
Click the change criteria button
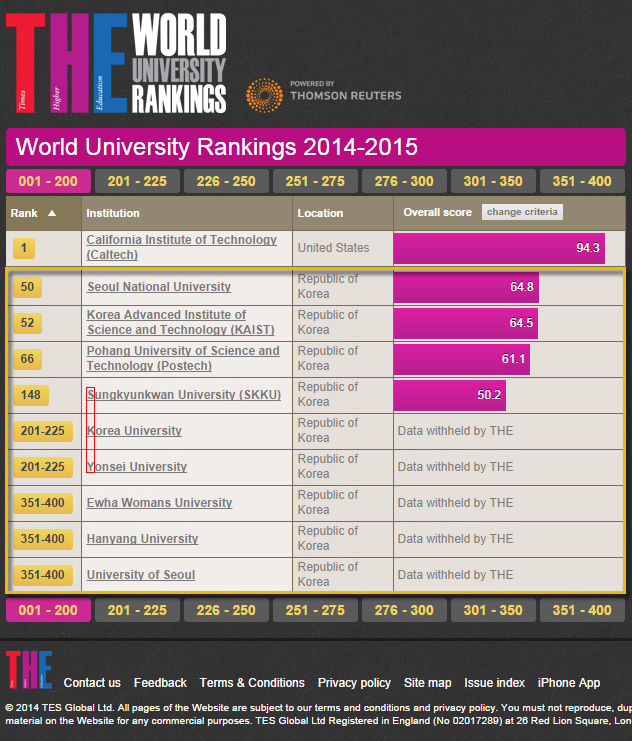point(522,212)
